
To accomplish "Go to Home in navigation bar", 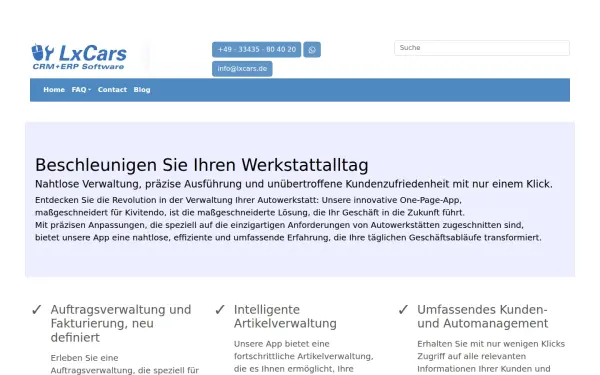I will 54,90.
